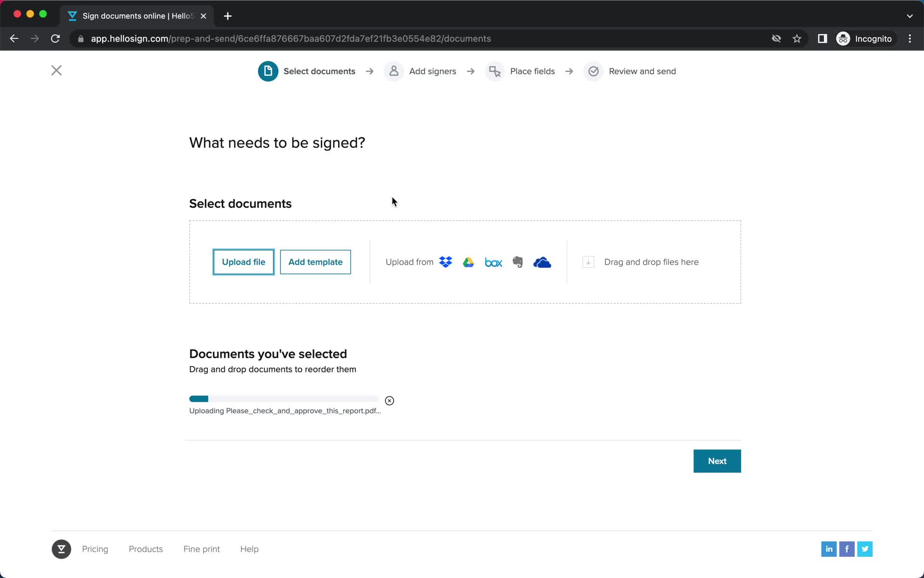
Task: Select the Fine print footer item
Action: [x=202, y=549]
